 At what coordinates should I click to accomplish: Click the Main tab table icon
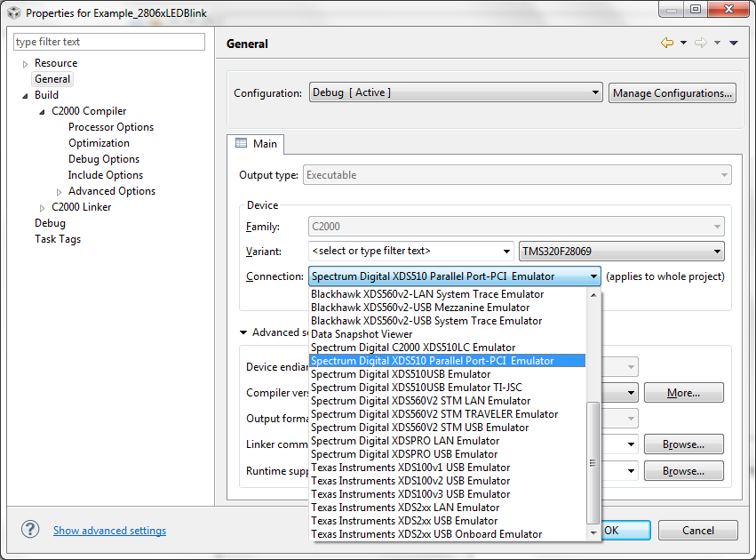pyautogui.click(x=241, y=143)
